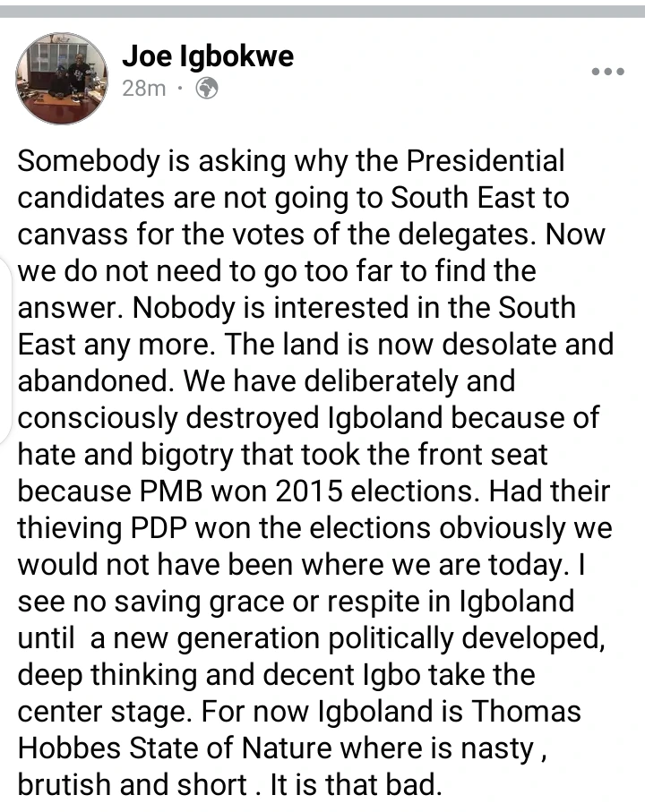Click the line starting "Somebody is asking why"
Screen dimensions: 645x812
pyautogui.click(x=292, y=161)
